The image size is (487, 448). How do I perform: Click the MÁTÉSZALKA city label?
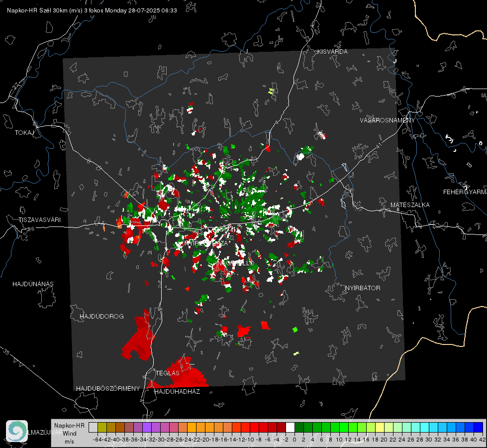point(410,205)
